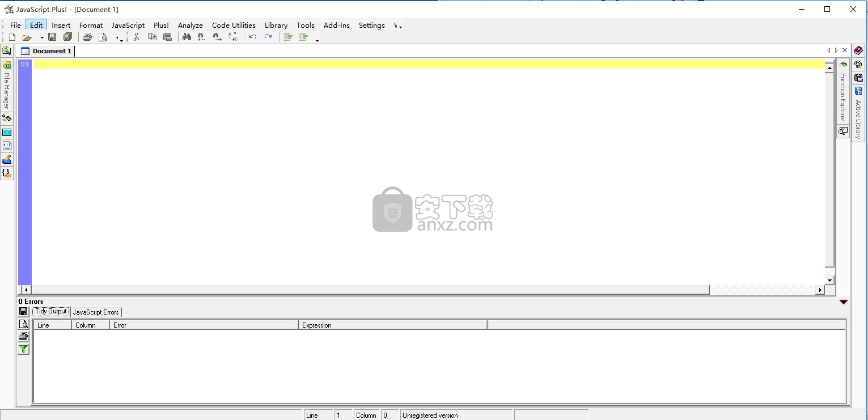Screen dimensions: 868x420
Task: Open Print Preview from toolbar
Action: click(x=103, y=37)
